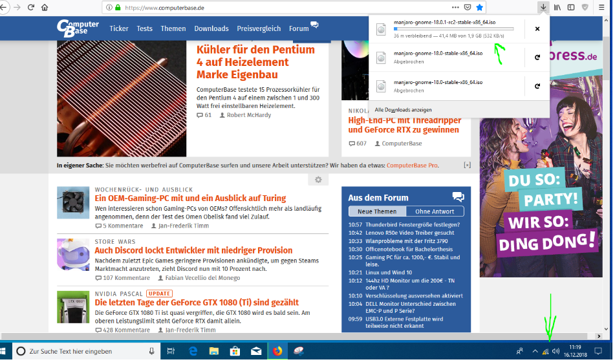Dismiss In eigener Sache notice
The width and height of the screenshot is (615, 364).
tap(467, 165)
